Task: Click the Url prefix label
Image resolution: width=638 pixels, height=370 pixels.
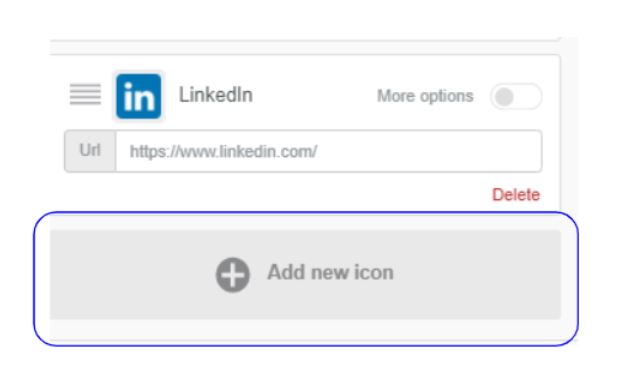Action: pyautogui.click(x=90, y=151)
